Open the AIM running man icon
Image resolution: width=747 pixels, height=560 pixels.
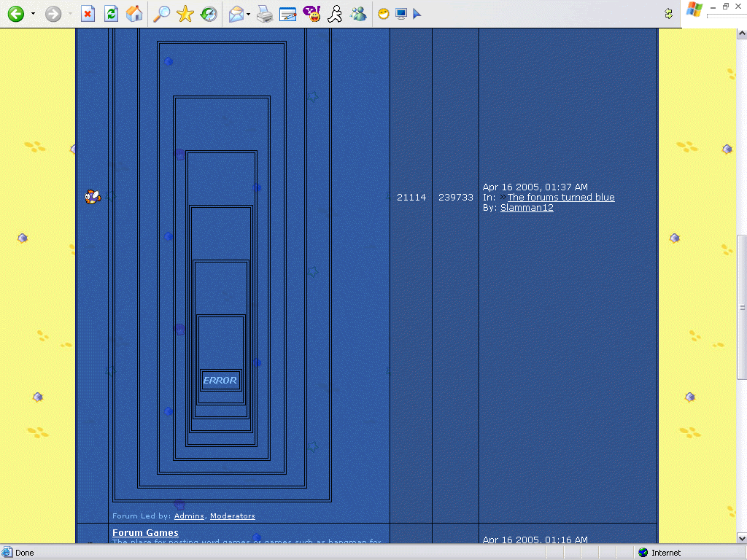tap(335, 14)
